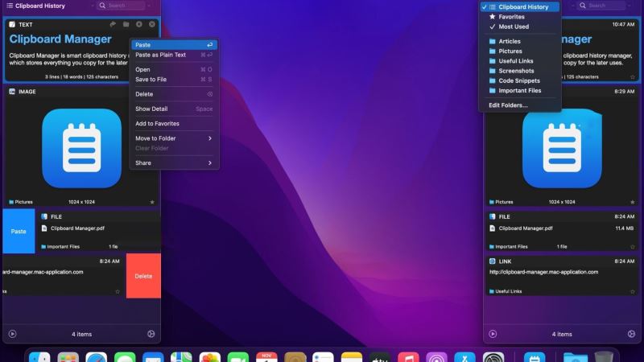This screenshot has width=644, height=362.
Task: Select the app icon image thumbnail in the left panel
Action: pyautogui.click(x=82, y=148)
